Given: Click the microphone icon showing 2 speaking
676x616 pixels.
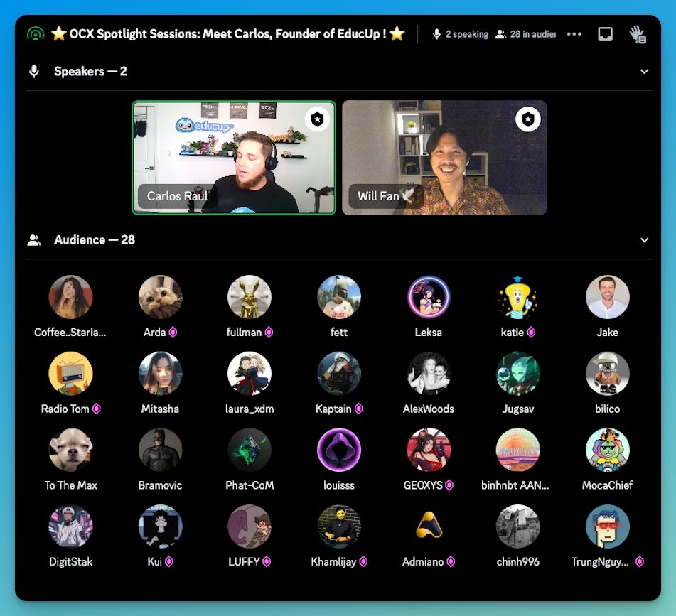Looking at the screenshot, I should 436,33.
